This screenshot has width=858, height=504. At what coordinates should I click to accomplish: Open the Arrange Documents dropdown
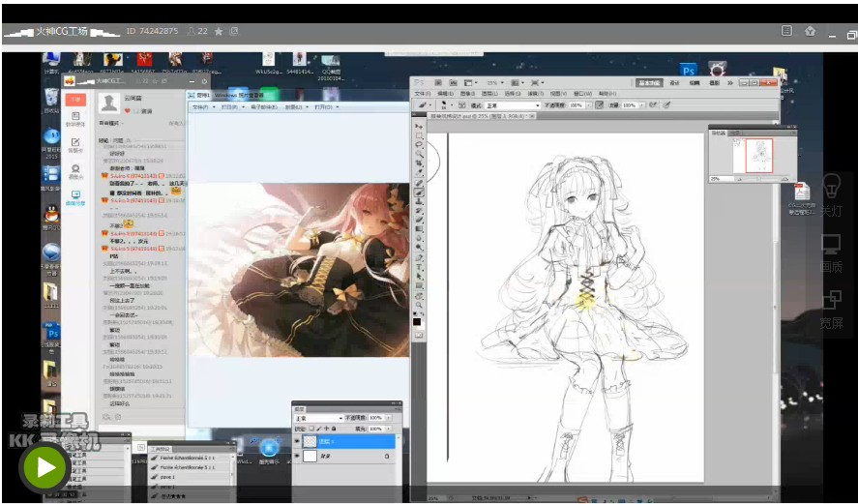point(518,82)
